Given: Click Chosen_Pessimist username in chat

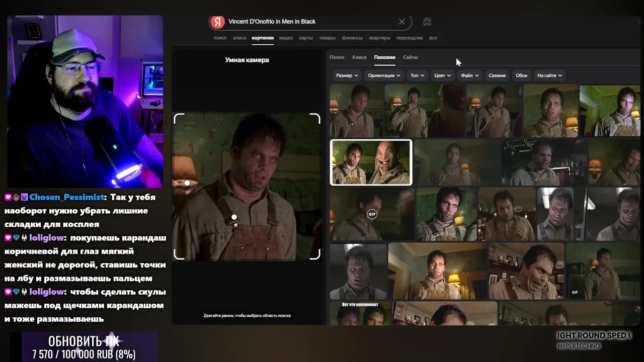Looking at the screenshot, I should point(66,197).
